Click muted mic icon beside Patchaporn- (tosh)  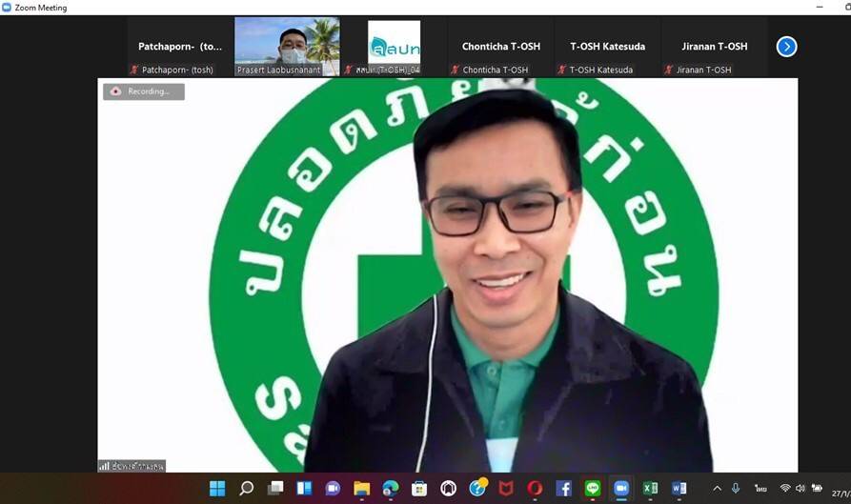click(x=134, y=70)
